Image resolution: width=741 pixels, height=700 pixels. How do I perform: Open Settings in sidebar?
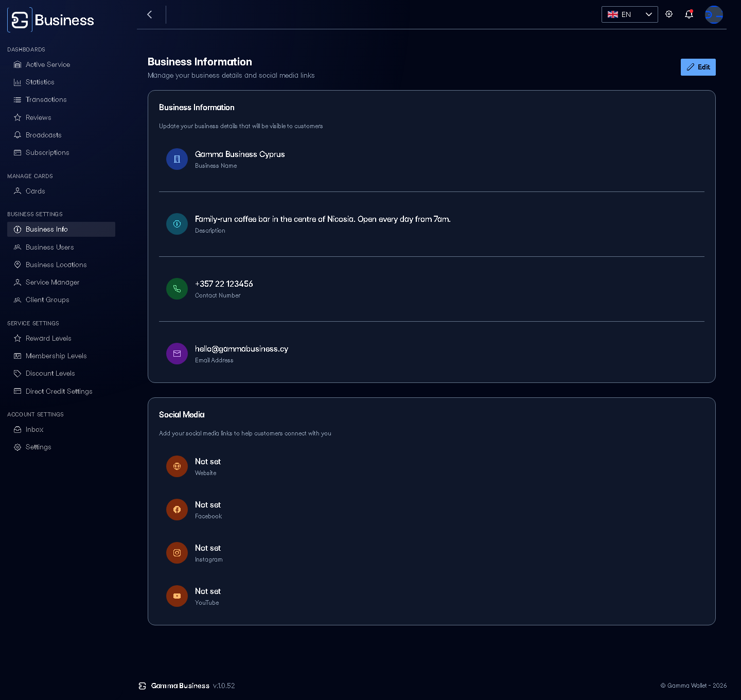coord(61,447)
